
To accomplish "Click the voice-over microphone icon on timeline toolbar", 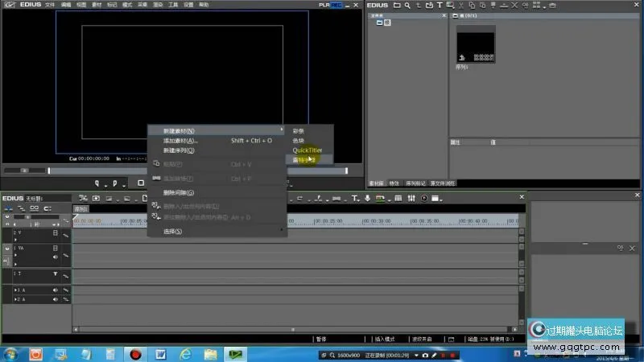I will [x=368, y=198].
